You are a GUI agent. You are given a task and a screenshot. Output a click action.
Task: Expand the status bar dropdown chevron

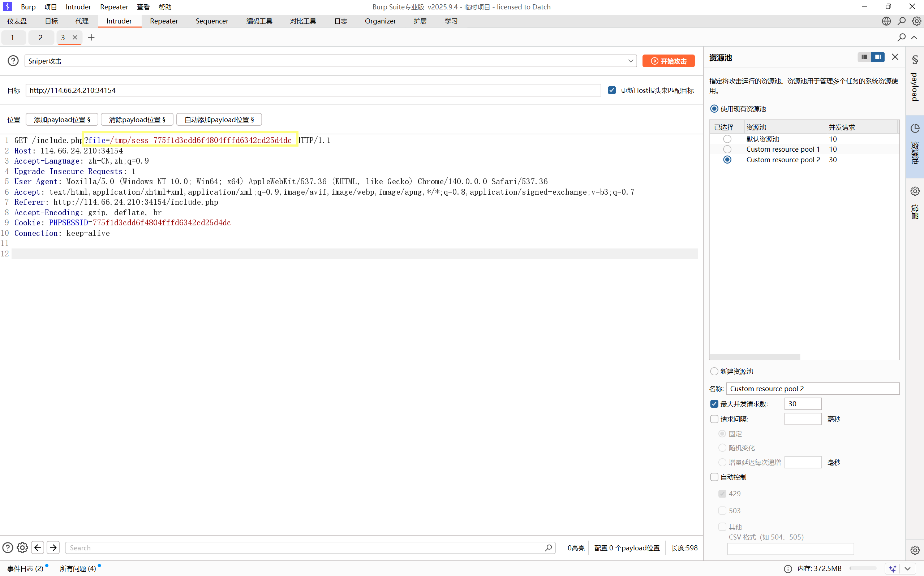coord(908,569)
